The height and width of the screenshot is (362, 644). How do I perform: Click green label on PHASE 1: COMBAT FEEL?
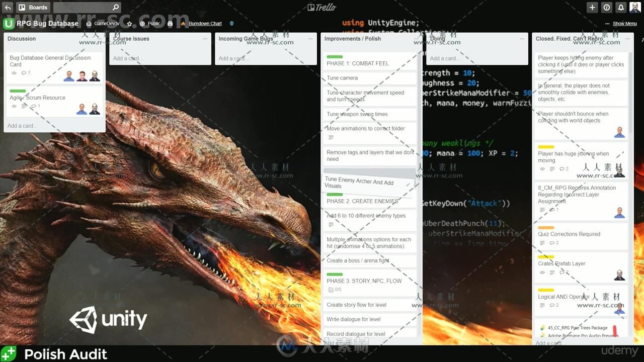335,57
